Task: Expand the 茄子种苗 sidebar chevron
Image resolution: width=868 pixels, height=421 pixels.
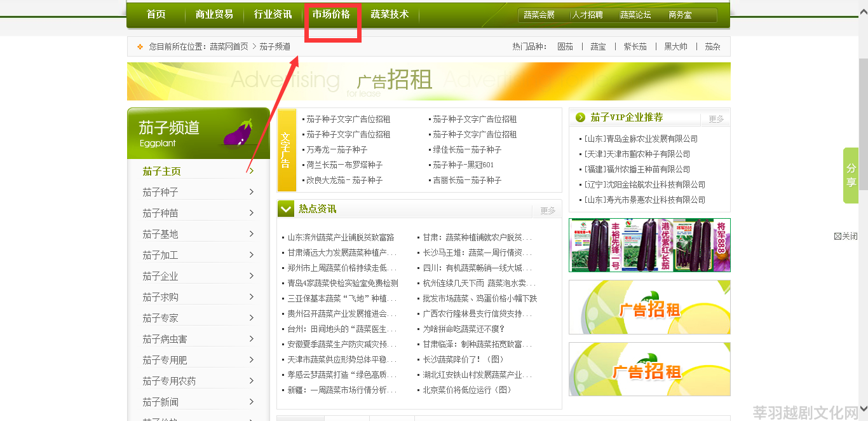Action: pyautogui.click(x=251, y=213)
